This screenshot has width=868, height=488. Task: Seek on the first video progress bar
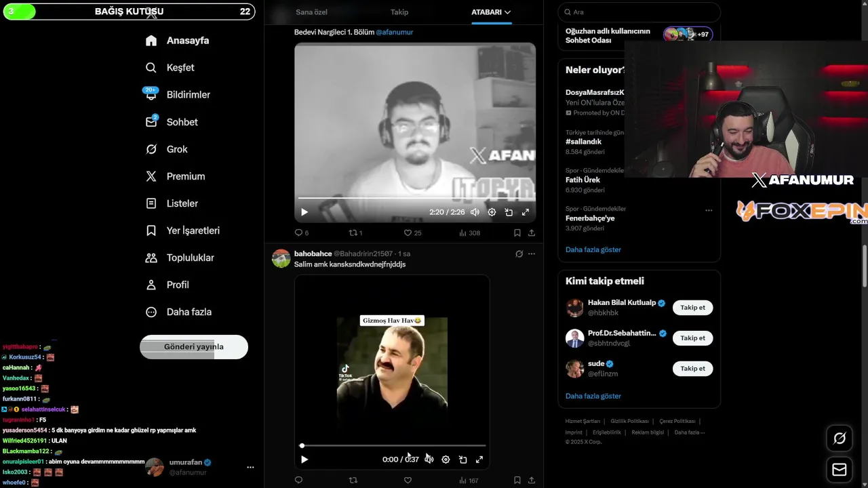pyautogui.click(x=415, y=198)
